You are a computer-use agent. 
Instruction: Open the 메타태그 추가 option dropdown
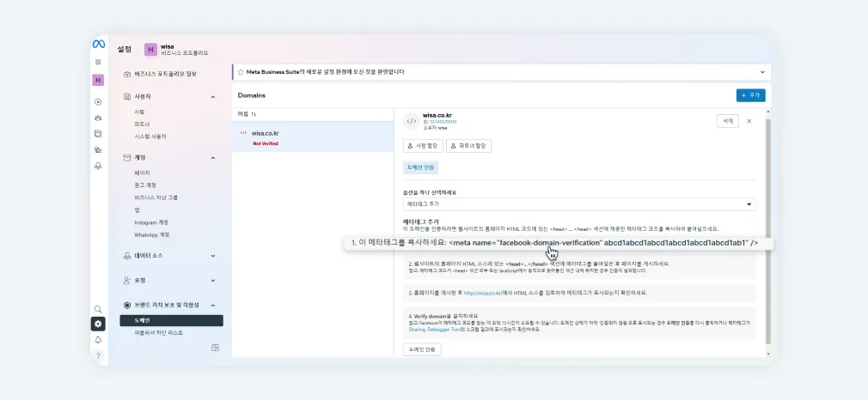(579, 204)
